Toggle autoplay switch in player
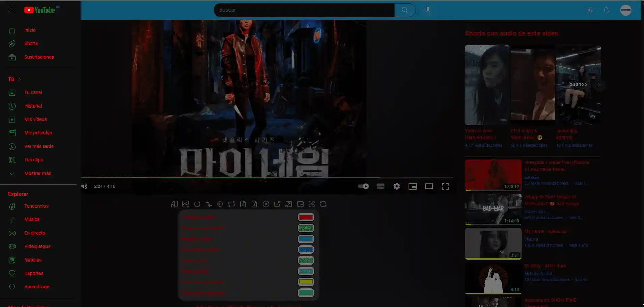The width and height of the screenshot is (644, 307). click(x=363, y=186)
